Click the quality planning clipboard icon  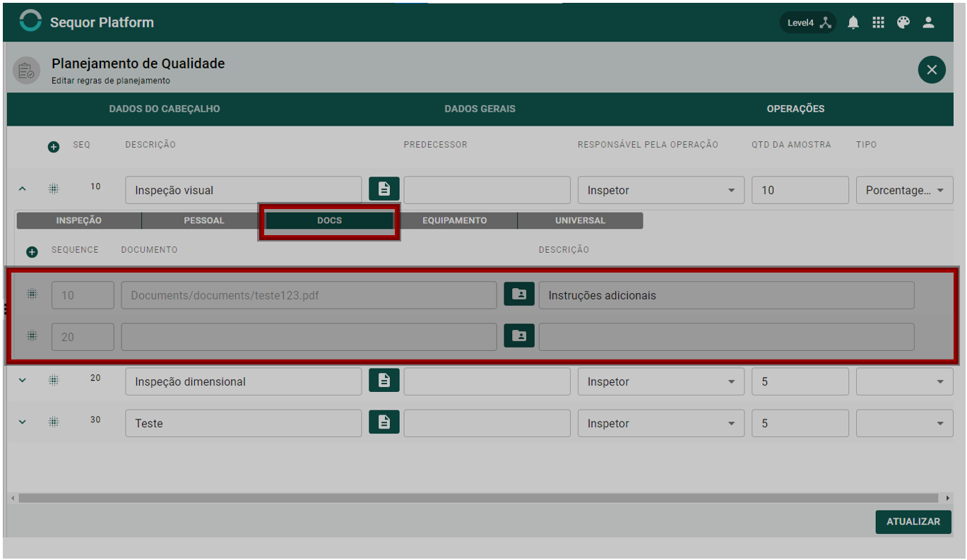[26, 71]
